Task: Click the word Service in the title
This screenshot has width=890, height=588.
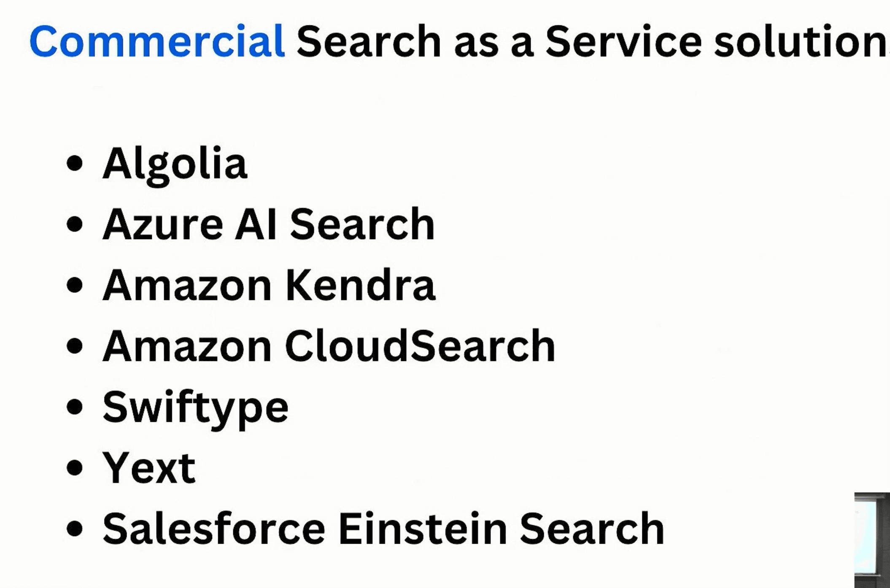Action: pyautogui.click(x=624, y=41)
